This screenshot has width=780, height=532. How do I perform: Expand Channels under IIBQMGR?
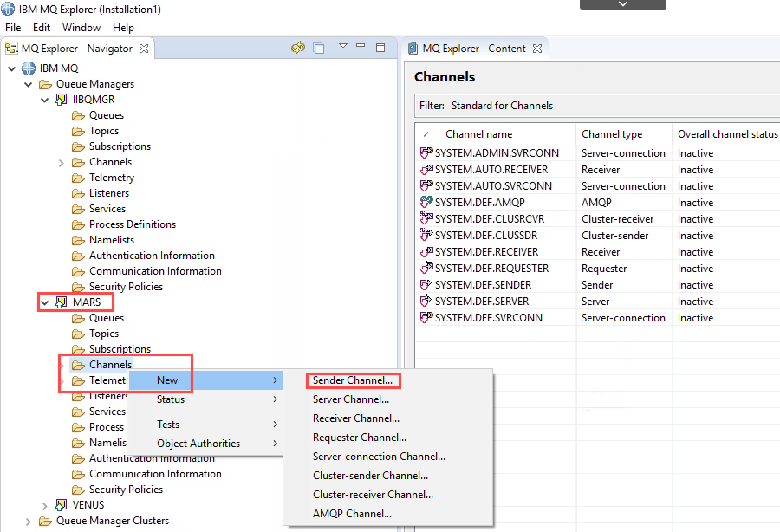(62, 163)
